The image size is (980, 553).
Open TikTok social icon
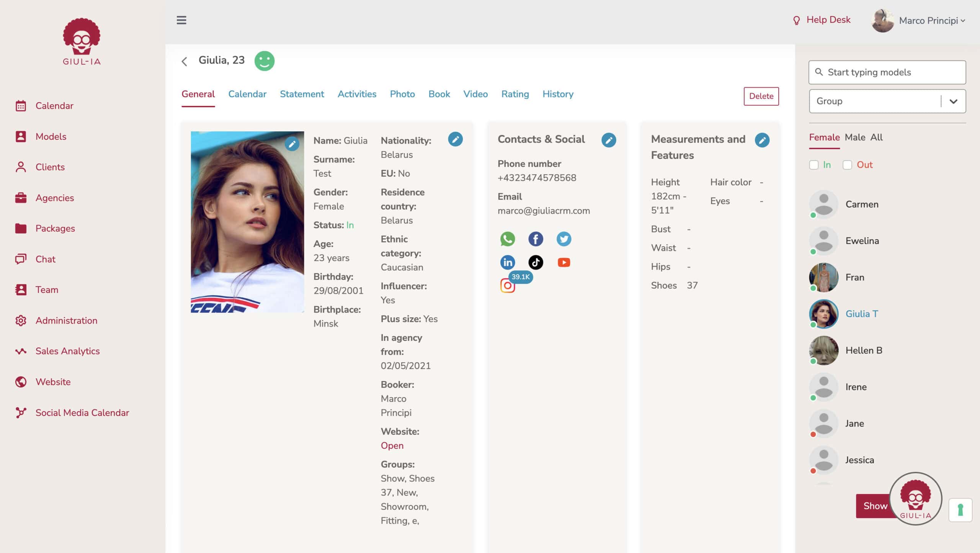point(536,262)
